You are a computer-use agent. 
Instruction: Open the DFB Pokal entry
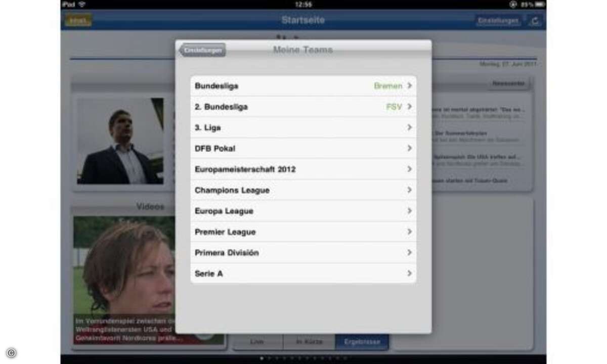coord(303,148)
